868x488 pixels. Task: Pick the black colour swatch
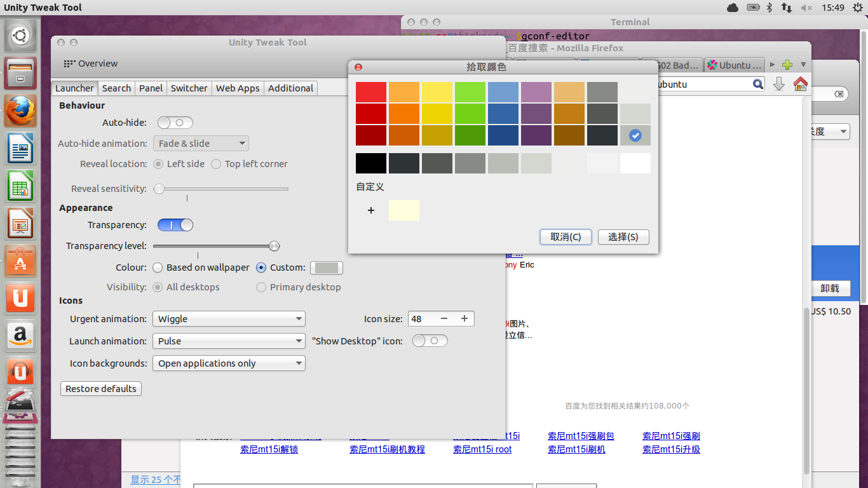point(371,163)
